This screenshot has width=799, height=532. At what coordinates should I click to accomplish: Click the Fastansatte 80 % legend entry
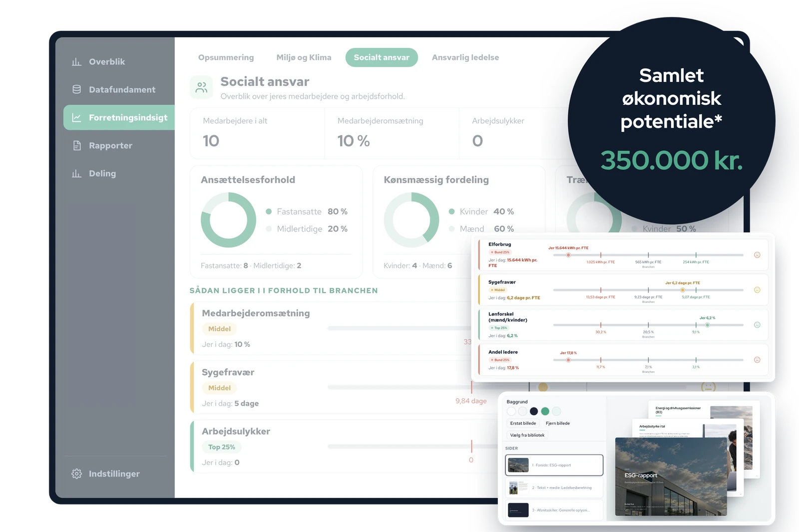click(x=307, y=212)
